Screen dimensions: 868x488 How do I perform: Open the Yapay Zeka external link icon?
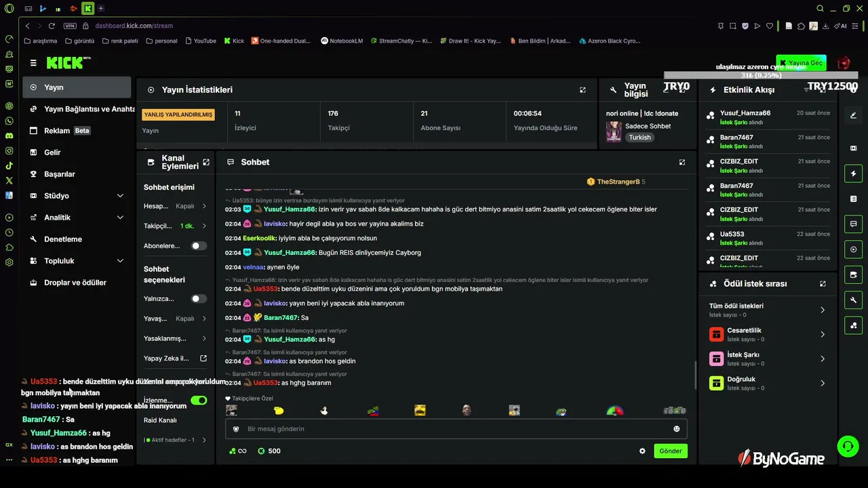coord(203,359)
